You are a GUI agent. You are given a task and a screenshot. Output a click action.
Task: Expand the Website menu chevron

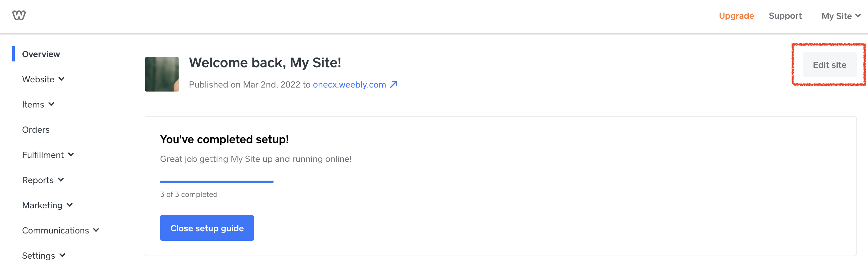point(61,79)
